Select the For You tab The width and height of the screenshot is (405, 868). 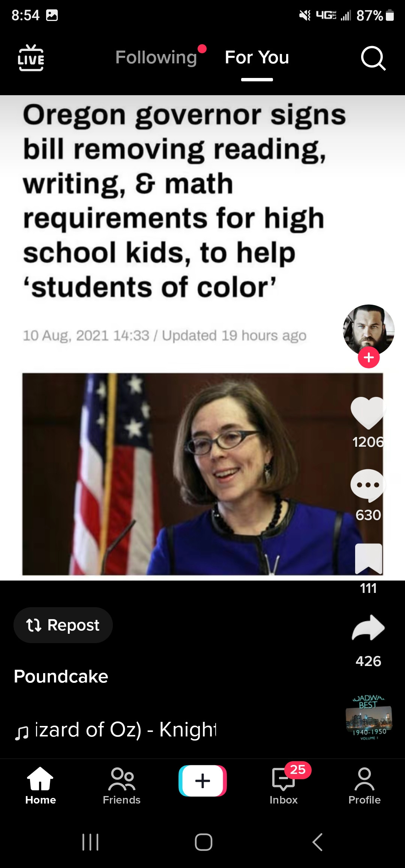[x=257, y=57]
